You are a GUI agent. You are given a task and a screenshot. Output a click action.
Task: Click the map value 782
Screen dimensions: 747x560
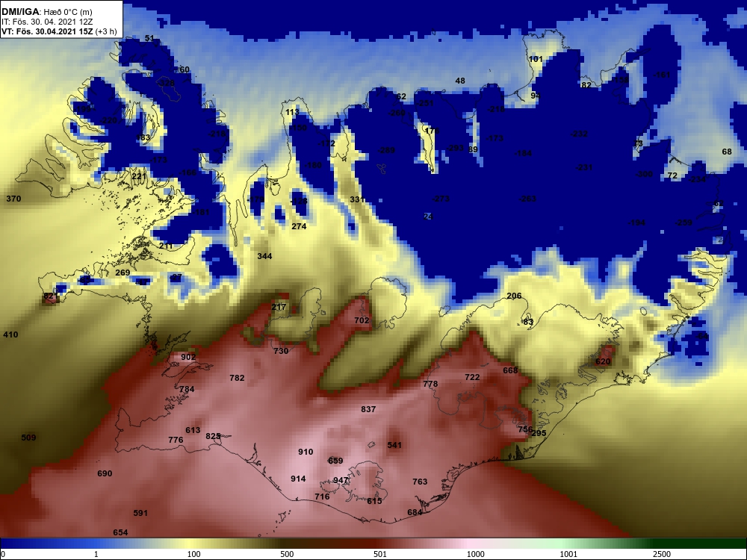(237, 378)
